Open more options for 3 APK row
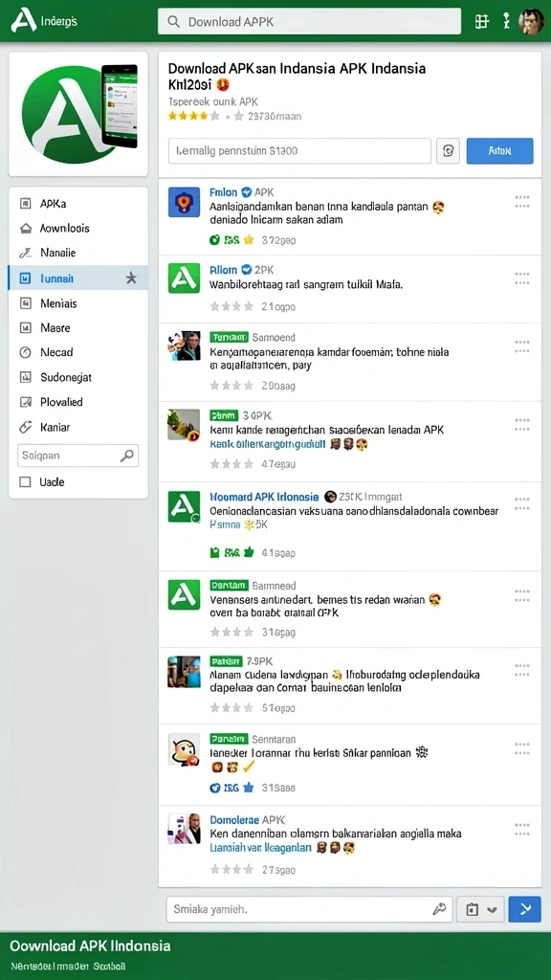This screenshot has height=980, width=551. (x=522, y=424)
